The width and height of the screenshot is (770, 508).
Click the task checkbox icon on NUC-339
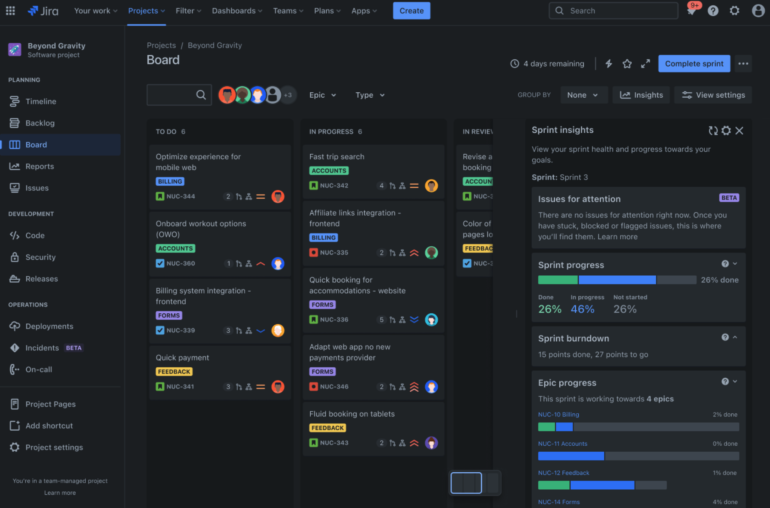coord(160,330)
